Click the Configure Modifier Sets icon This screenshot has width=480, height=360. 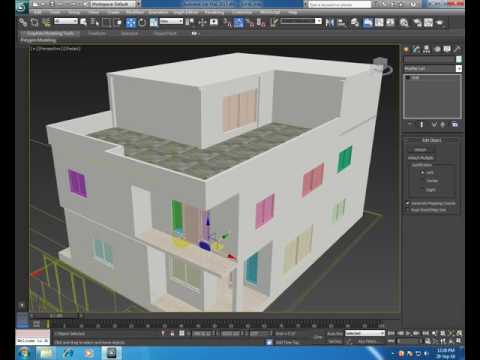[x=455, y=124]
